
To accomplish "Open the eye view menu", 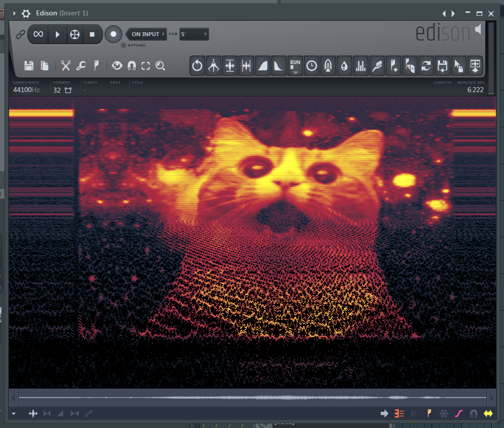I will [117, 66].
